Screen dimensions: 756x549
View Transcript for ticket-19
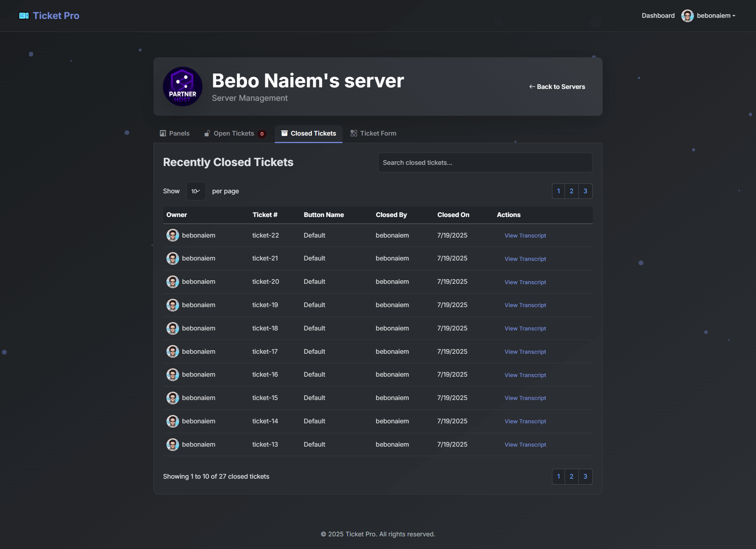click(x=525, y=306)
